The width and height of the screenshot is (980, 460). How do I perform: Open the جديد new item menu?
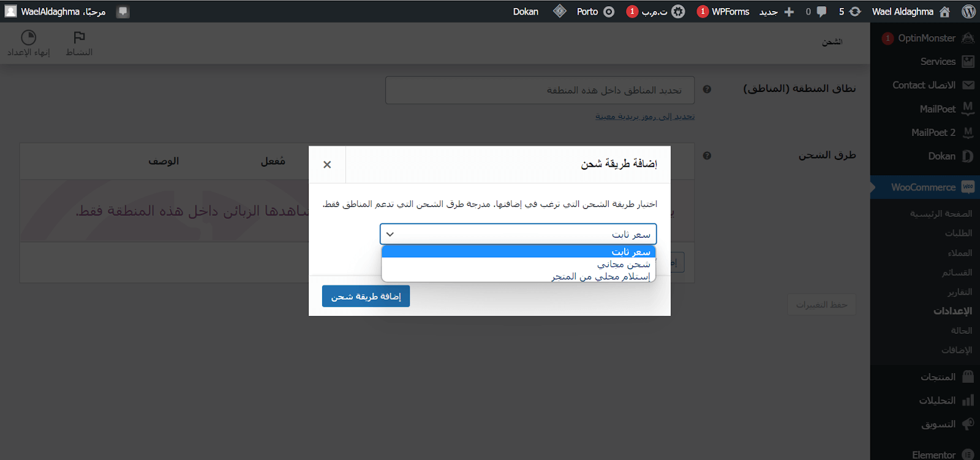click(x=769, y=12)
